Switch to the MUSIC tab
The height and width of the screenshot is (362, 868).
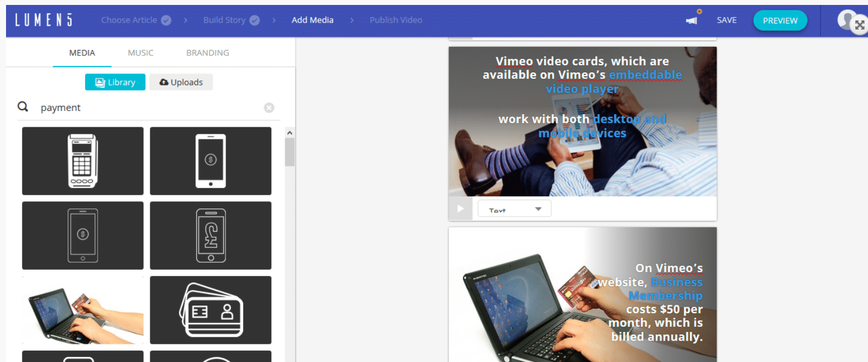click(140, 53)
